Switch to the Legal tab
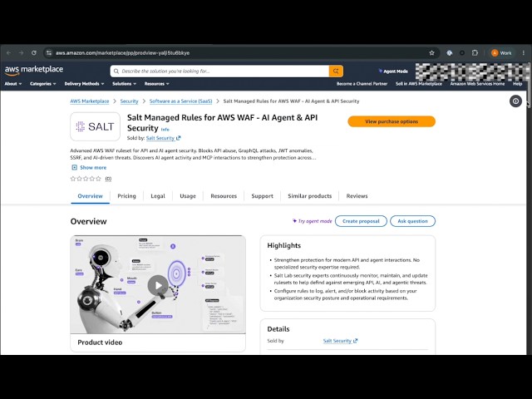Image resolution: width=532 pixels, height=399 pixels. tap(158, 196)
